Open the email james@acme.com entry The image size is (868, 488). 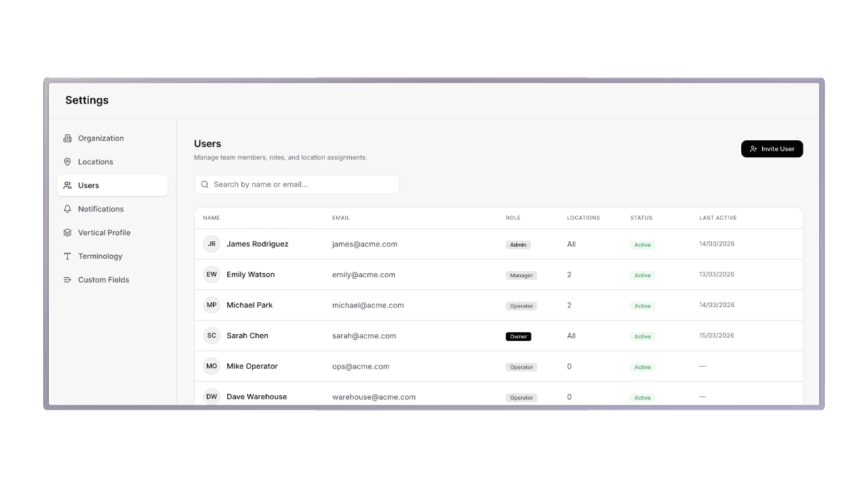[364, 244]
